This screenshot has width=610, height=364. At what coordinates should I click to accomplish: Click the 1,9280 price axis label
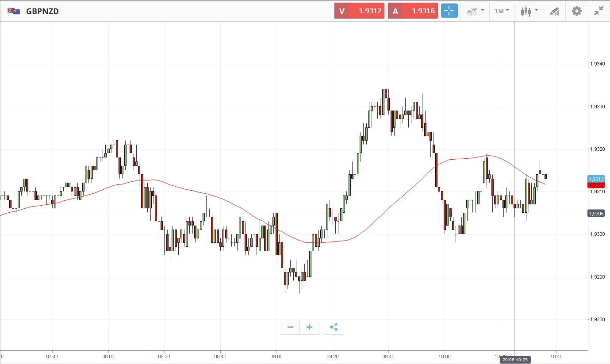click(598, 319)
